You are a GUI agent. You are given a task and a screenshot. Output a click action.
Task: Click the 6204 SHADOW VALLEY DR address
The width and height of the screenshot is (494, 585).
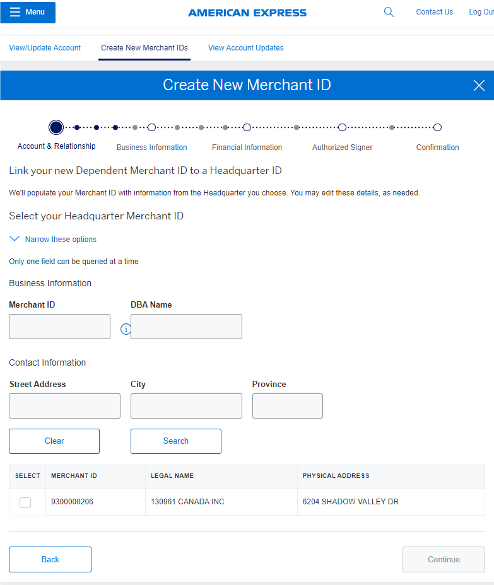[350, 501]
